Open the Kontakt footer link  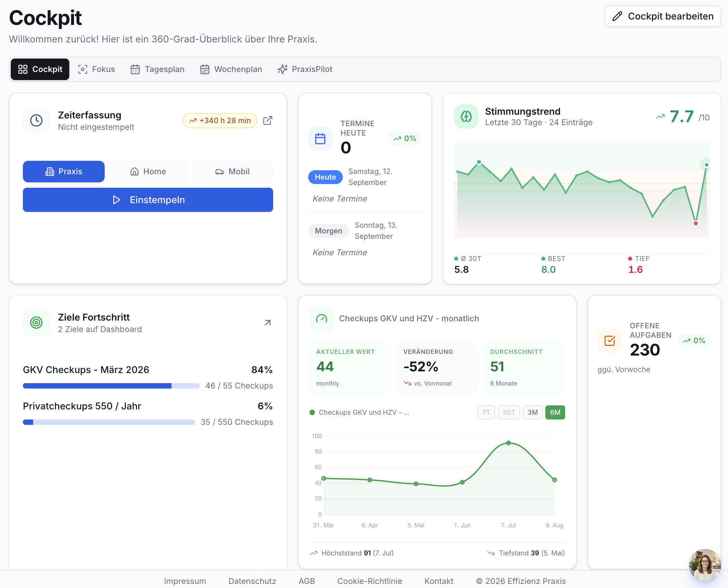pos(439,581)
